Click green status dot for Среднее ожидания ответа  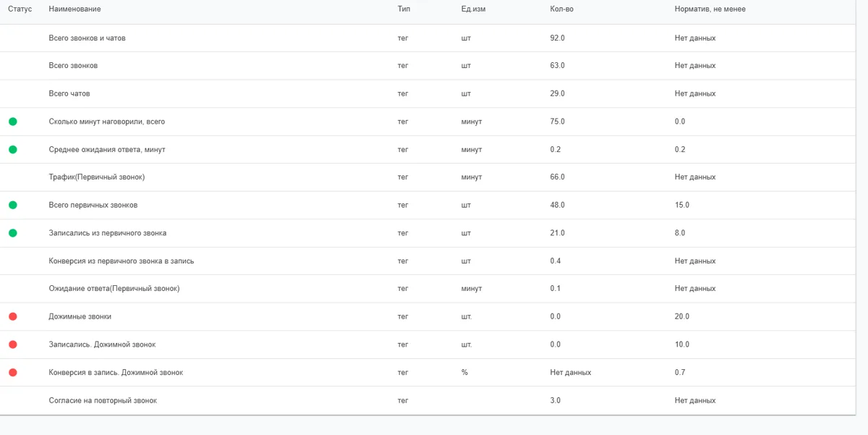[13, 149]
